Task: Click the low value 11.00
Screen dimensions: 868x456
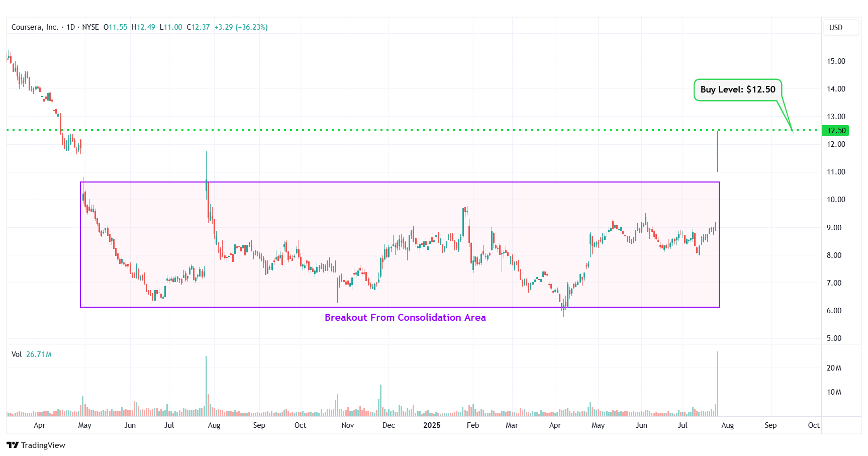Action: pyautogui.click(x=173, y=27)
